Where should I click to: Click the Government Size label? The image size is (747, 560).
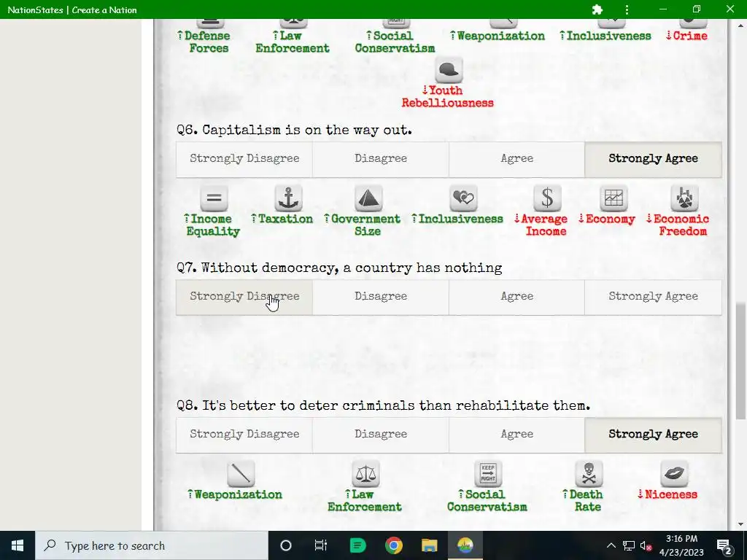[x=362, y=225]
